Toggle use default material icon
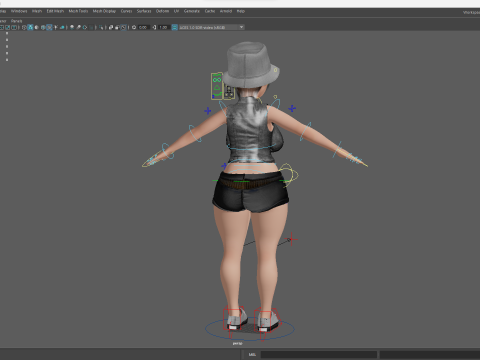This screenshot has width=480, height=360. [x=36, y=27]
